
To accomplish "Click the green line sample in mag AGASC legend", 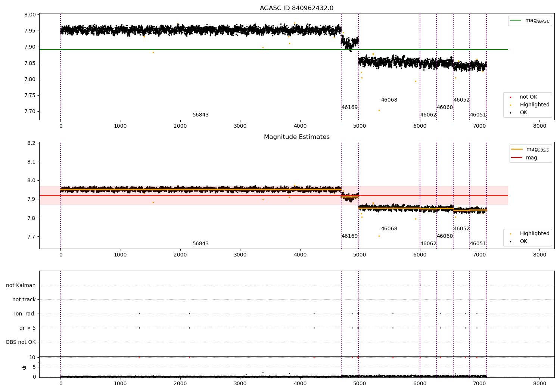I will pyautogui.click(x=516, y=21).
